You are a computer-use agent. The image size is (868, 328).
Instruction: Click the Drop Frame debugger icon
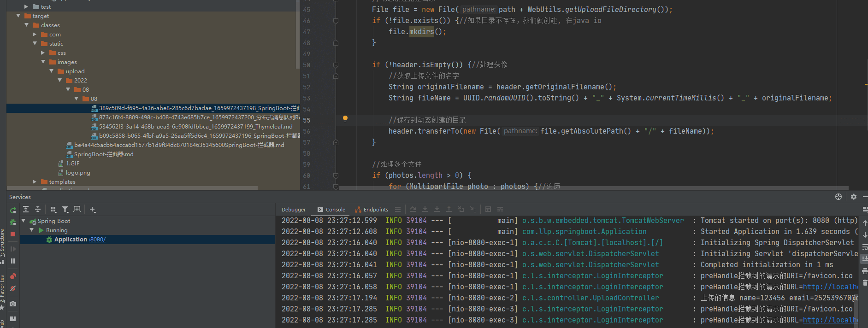click(x=461, y=209)
